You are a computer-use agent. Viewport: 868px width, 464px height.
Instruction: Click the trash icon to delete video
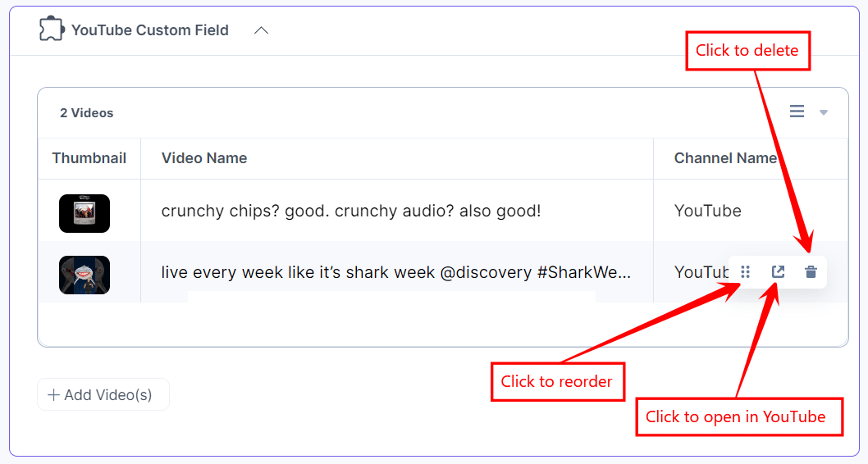click(x=811, y=272)
